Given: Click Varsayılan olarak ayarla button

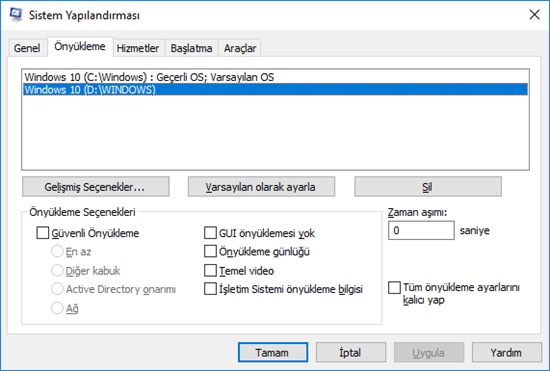Looking at the screenshot, I should [x=261, y=187].
